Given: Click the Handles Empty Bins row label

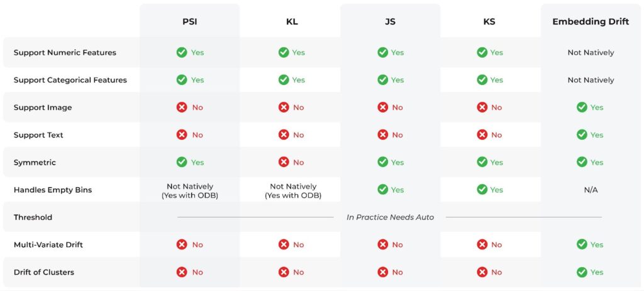Looking at the screenshot, I should [52, 190].
